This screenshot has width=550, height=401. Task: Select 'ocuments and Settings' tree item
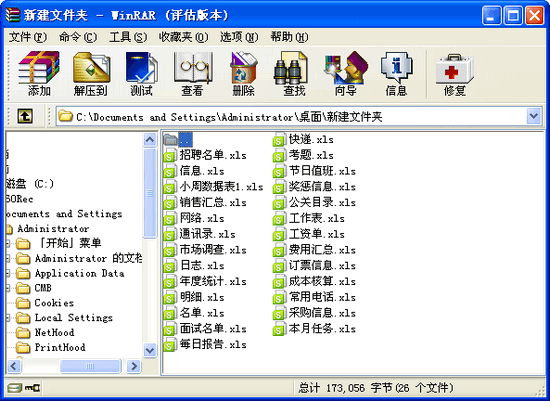[64, 214]
